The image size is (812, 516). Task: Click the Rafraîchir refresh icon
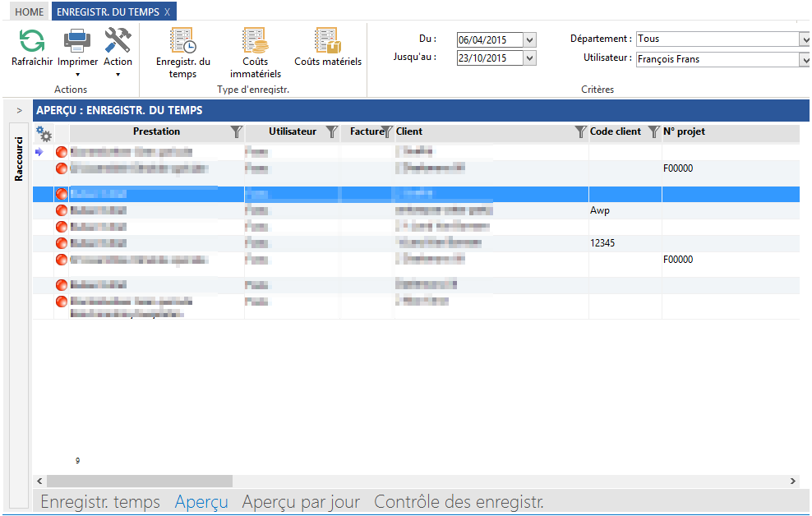32,41
